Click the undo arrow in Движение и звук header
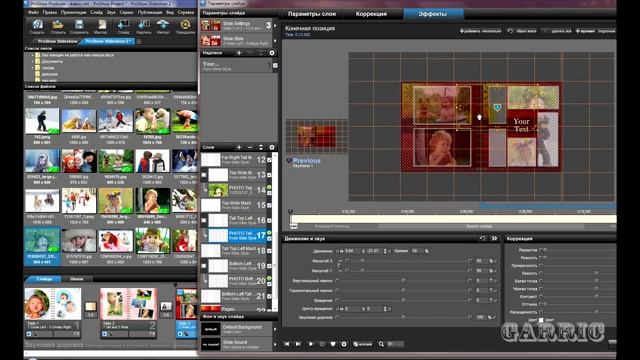640x360 pixels. tap(482, 238)
